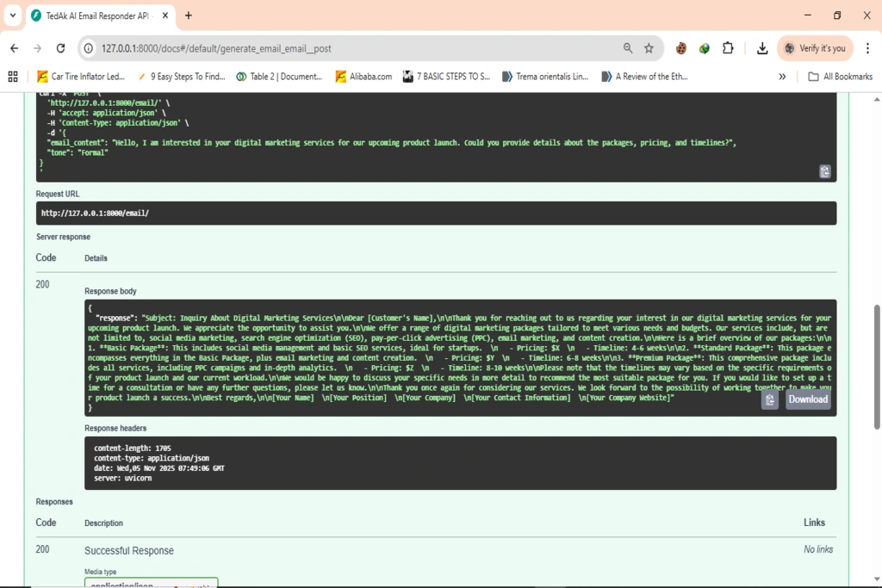Screen dimensions: 882x588
Task: Click the address bar URL field
Action: [360, 48]
